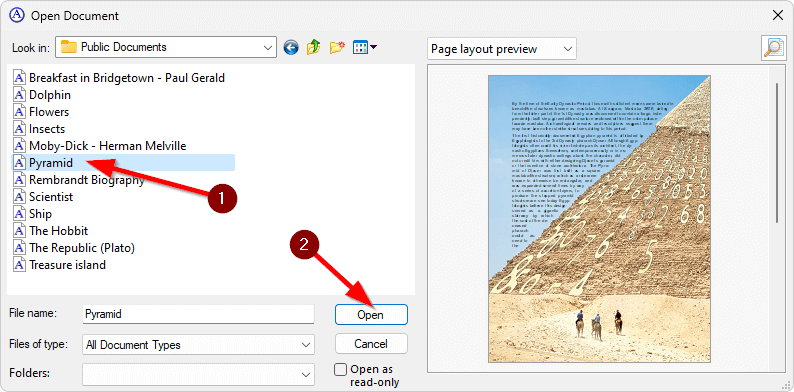
Task: Click the Scientist document icon
Action: [x=19, y=197]
